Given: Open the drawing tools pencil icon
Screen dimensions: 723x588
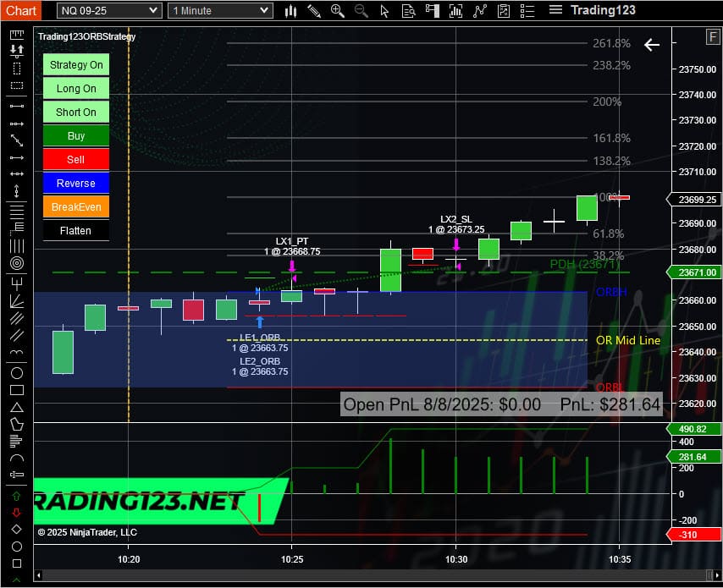Looking at the screenshot, I should [x=314, y=11].
